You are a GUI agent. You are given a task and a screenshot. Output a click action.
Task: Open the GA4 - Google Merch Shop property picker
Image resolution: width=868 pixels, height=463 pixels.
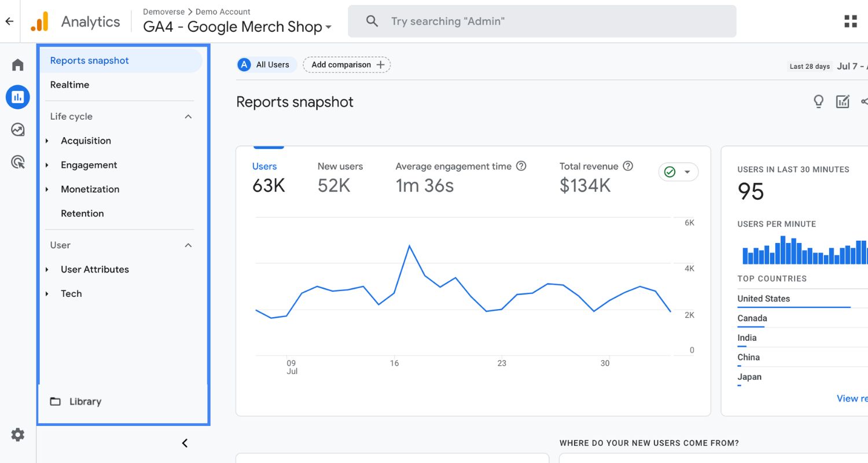tap(237, 27)
